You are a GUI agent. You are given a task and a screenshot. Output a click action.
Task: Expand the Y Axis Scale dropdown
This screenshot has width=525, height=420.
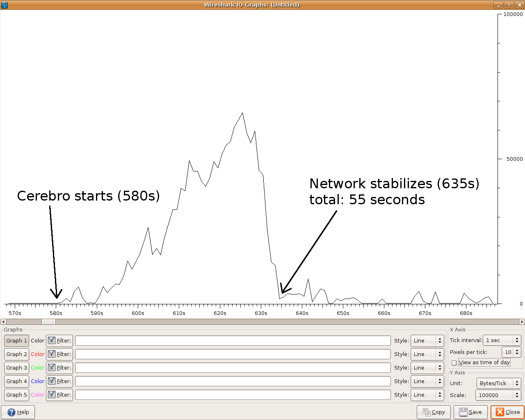[498, 395]
